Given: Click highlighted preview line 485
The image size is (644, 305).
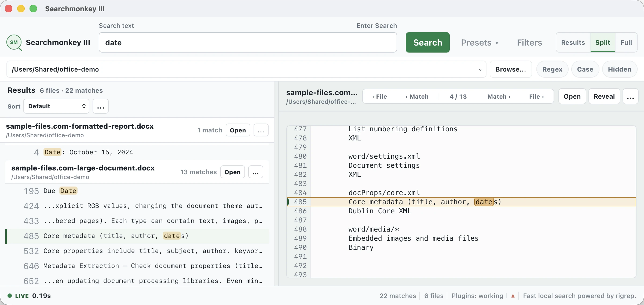Looking at the screenshot, I should coord(462,202).
